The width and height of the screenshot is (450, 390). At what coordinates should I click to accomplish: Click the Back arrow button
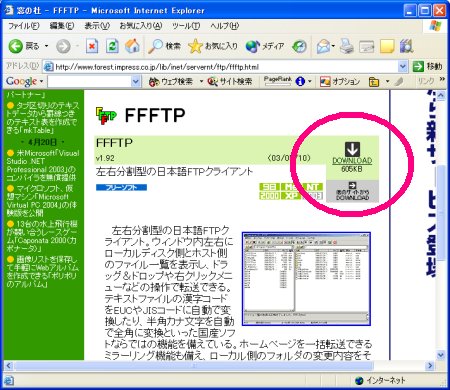tap(15, 46)
